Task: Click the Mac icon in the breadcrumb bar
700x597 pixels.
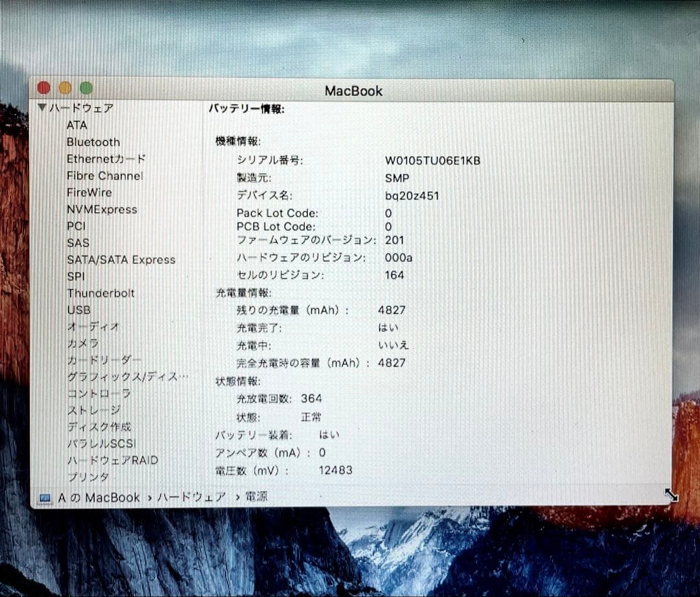Action: point(44,498)
